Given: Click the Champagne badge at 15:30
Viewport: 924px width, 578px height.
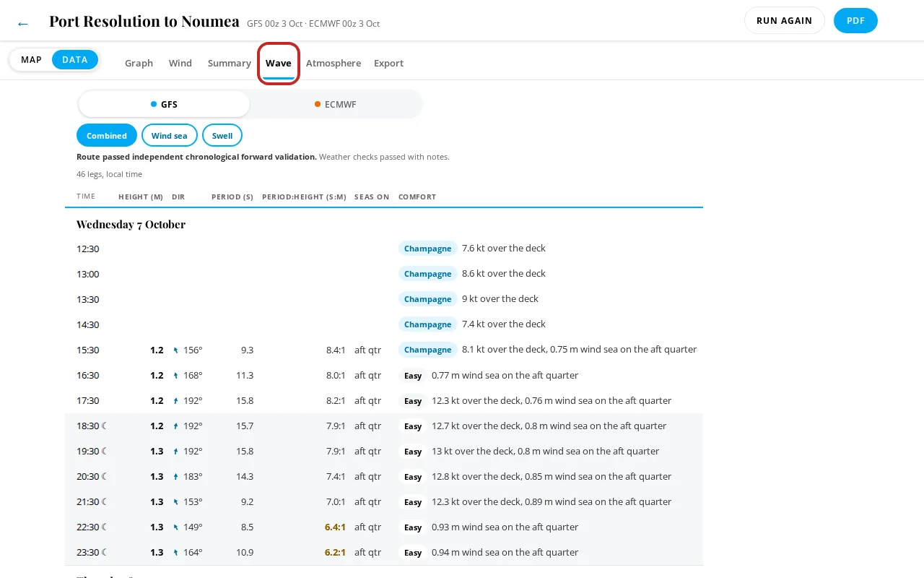Looking at the screenshot, I should [428, 350].
